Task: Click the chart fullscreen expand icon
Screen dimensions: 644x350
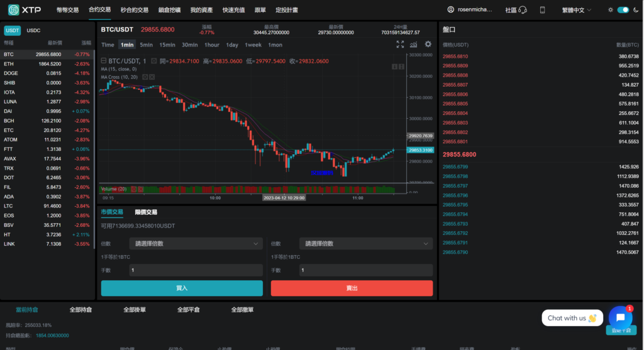Action: [x=400, y=45]
